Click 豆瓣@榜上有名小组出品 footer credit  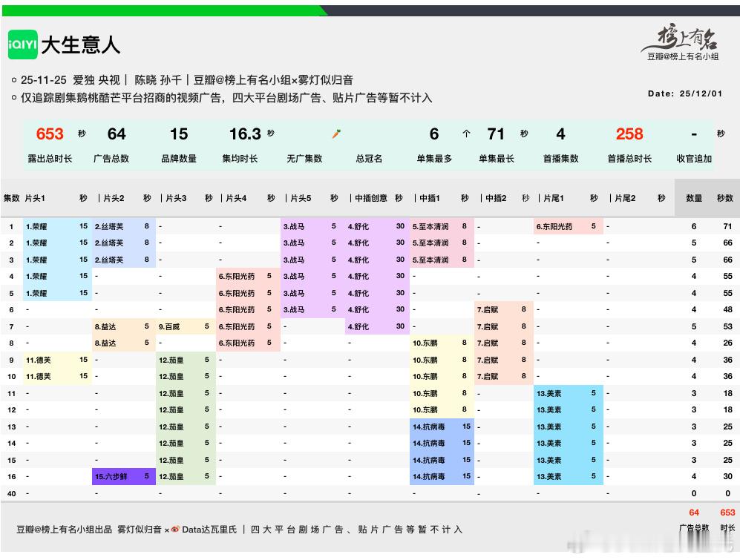tap(64, 530)
